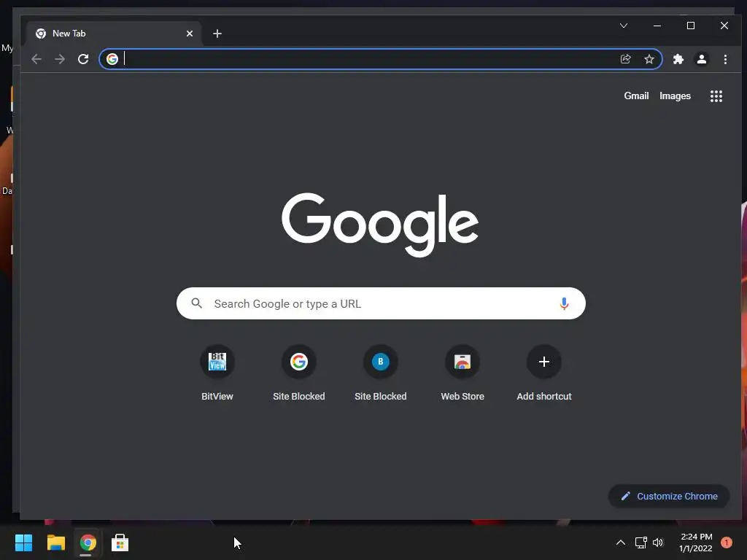Bookmark this tab with the star icon

649,59
